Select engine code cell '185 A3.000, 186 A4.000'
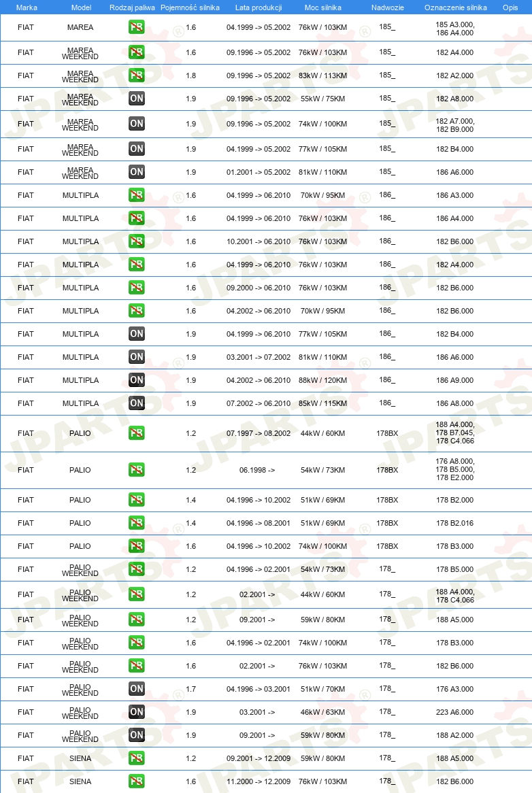 point(455,29)
